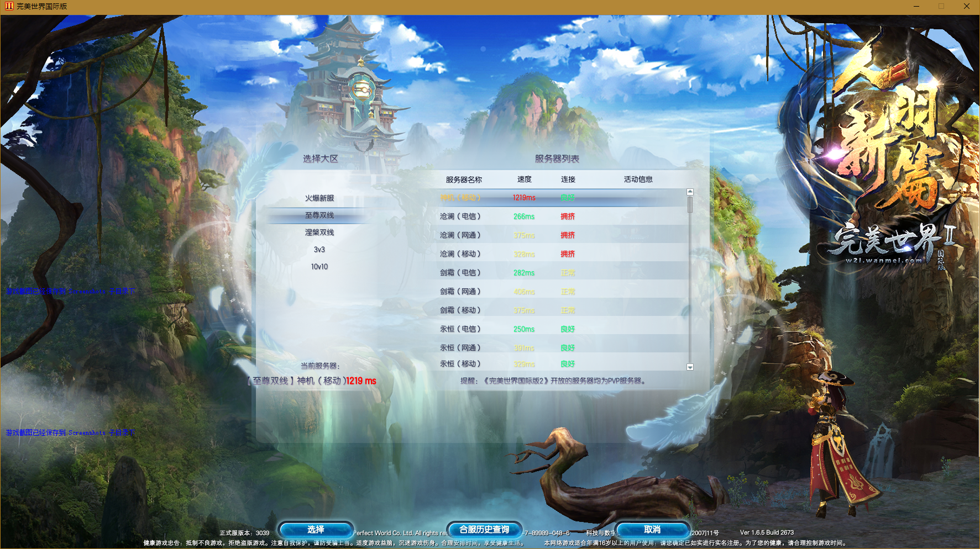The image size is (980, 549).
Task: Click the 250ms speed value
Action: point(524,329)
